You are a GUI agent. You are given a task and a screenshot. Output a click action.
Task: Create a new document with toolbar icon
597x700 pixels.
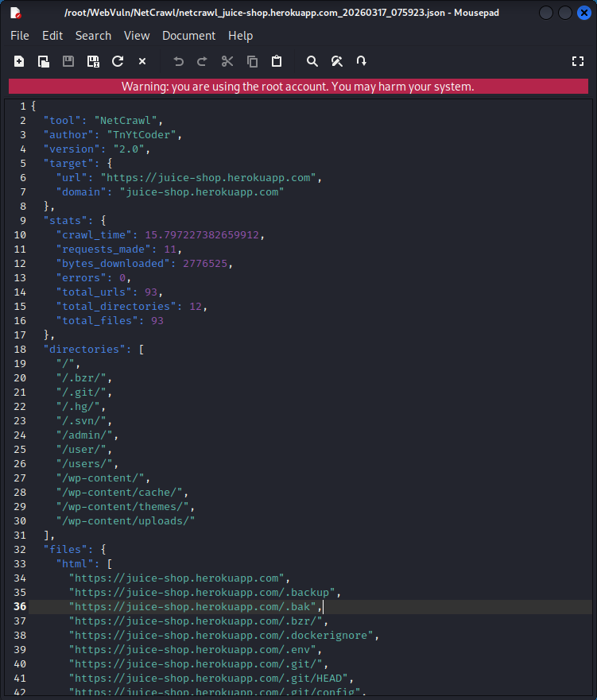pos(19,61)
